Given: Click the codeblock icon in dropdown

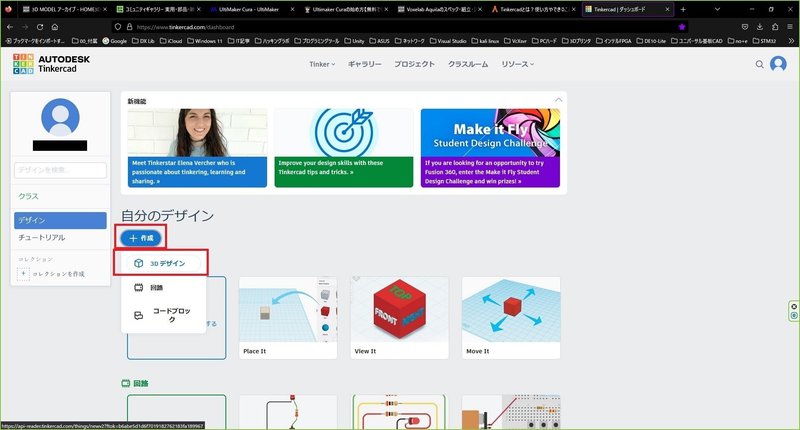Looking at the screenshot, I should click(x=138, y=315).
